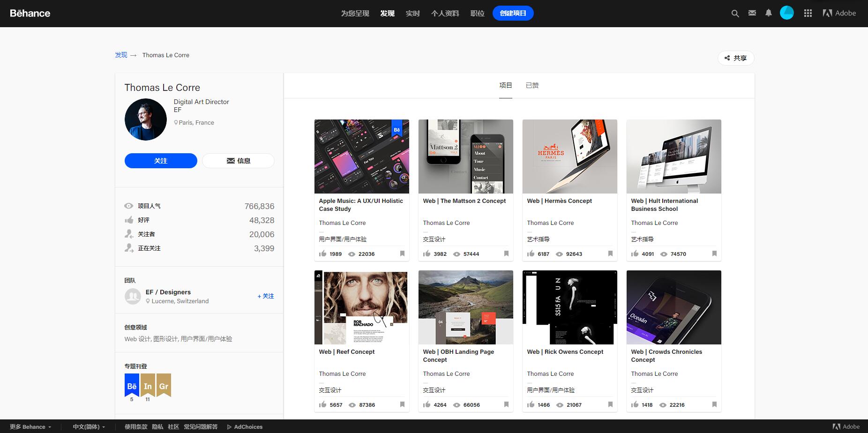868x433 pixels.
Task: Open the 隐私 footer link
Action: [157, 427]
